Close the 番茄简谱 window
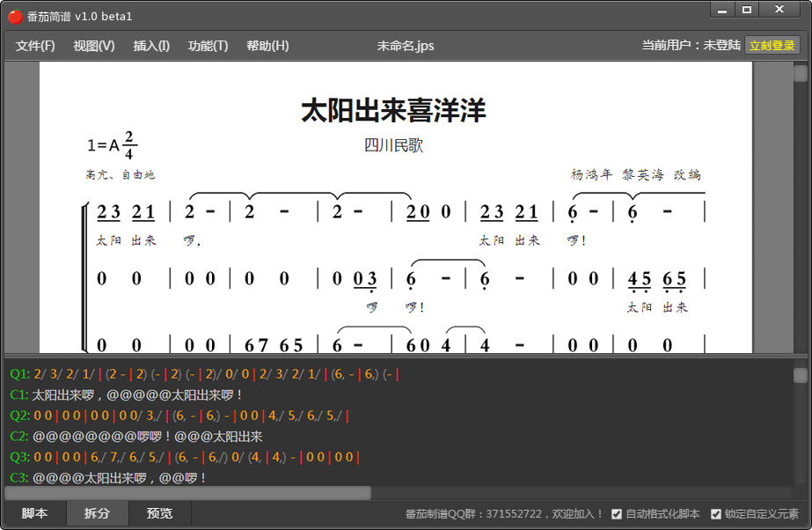 tap(779, 10)
